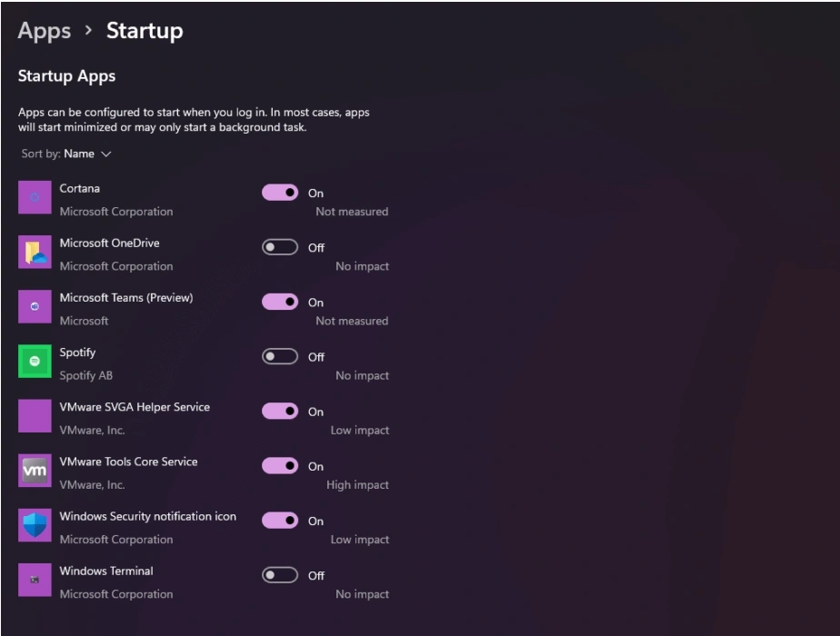Enable Microsoft OneDrive at startup
This screenshot has height=636, width=840.
[x=280, y=247]
